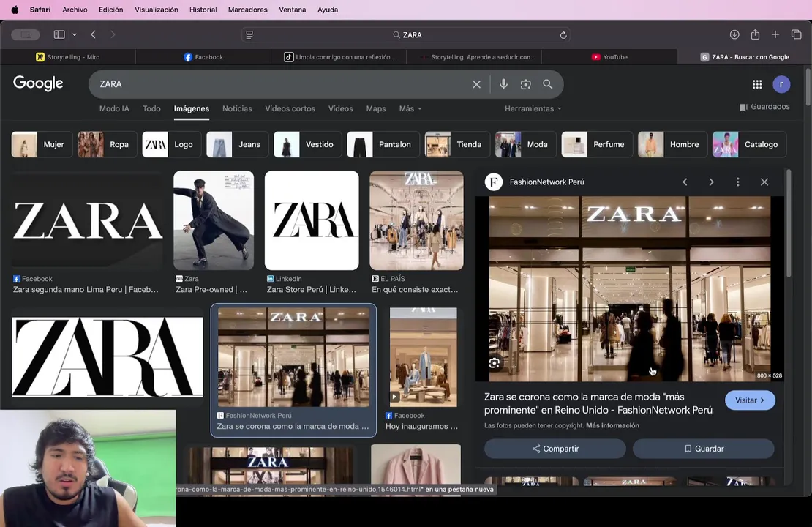Show the tab overview
812x527 pixels.
tap(797, 34)
